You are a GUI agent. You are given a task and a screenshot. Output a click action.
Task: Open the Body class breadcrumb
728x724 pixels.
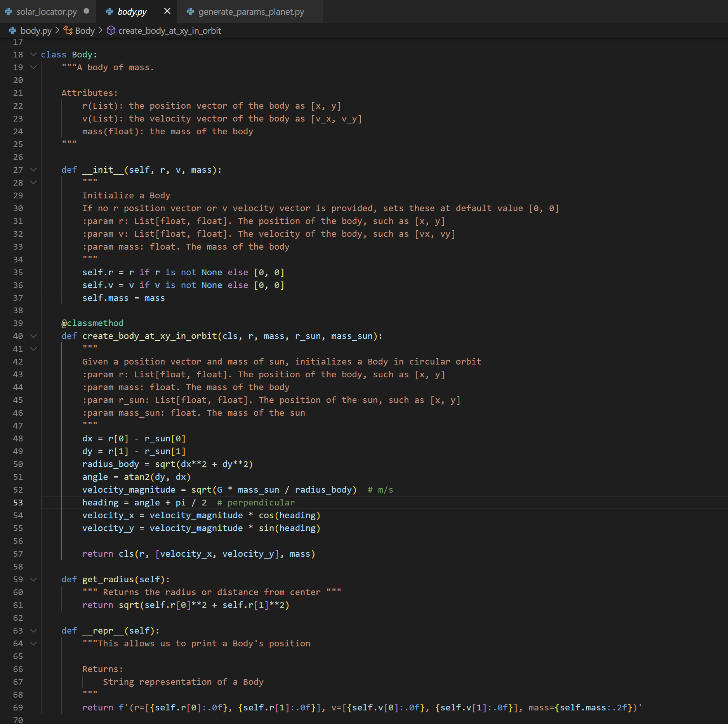[85, 31]
